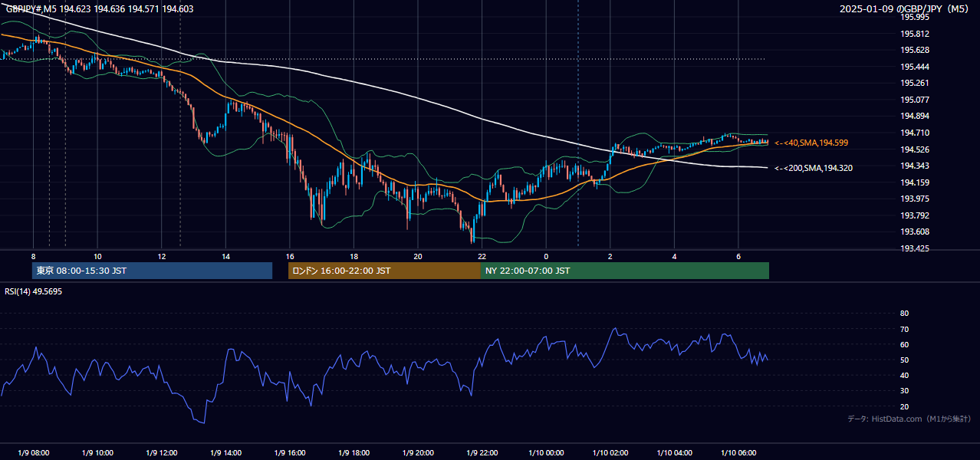Click price axis label 194.710
This screenshot has width=980, height=460.
point(915,133)
